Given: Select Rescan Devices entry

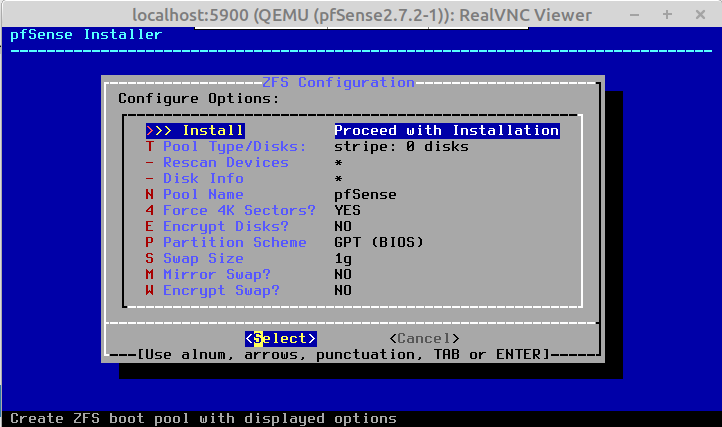Looking at the screenshot, I should click(226, 163).
